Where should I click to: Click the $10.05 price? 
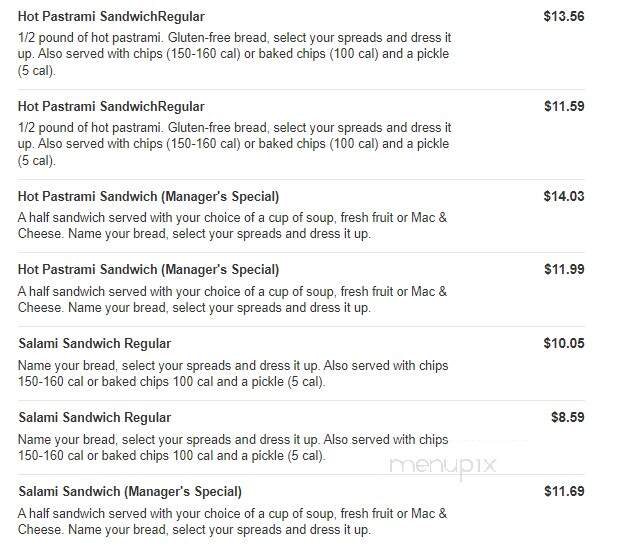click(x=564, y=343)
